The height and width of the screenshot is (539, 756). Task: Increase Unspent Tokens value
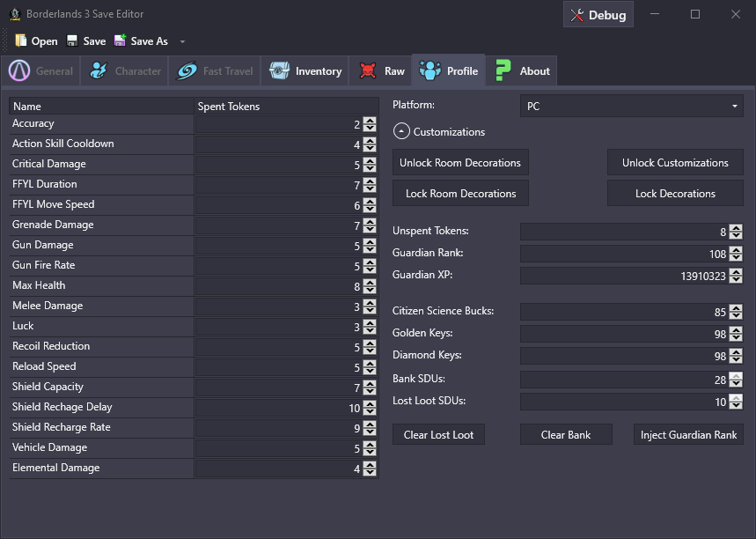735,228
